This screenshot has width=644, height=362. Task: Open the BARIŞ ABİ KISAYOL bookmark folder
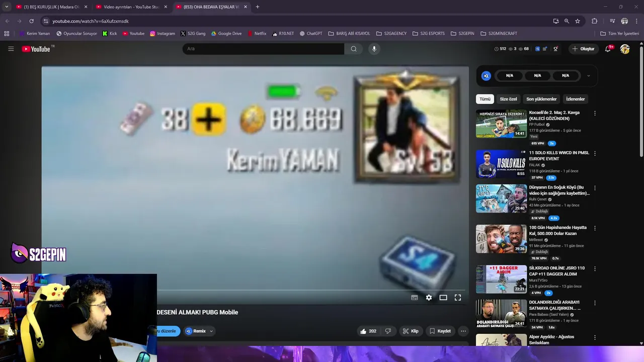click(x=349, y=33)
